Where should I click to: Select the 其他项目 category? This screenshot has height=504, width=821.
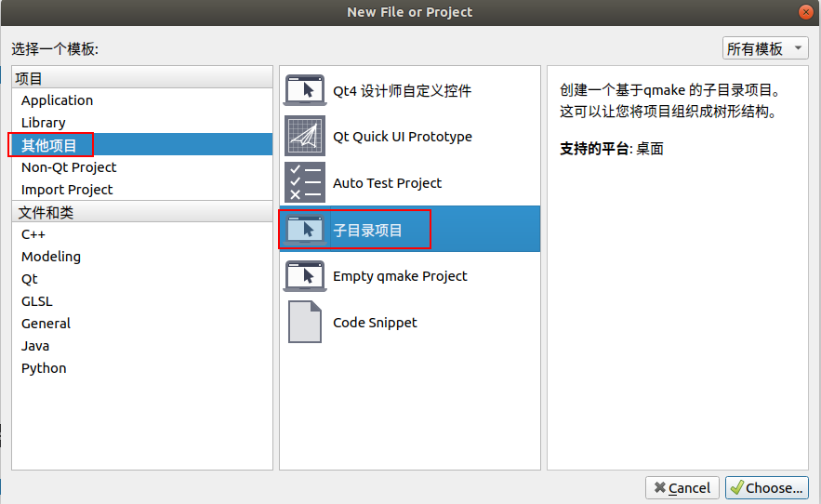142,145
